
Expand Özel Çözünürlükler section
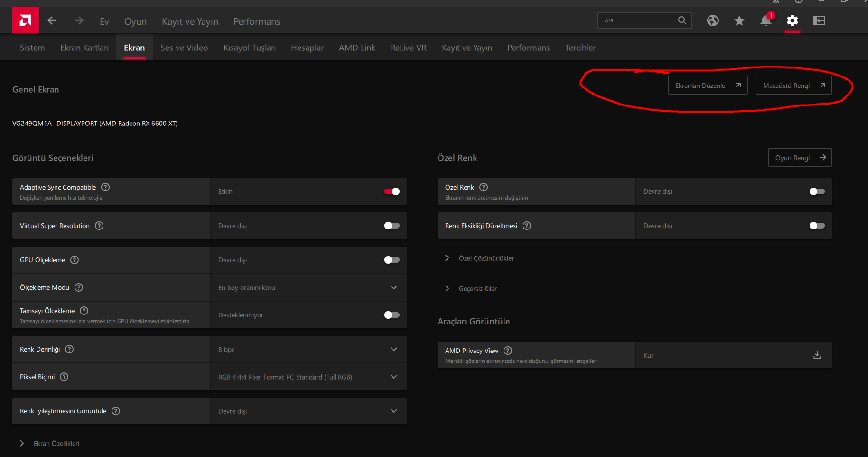click(x=486, y=258)
